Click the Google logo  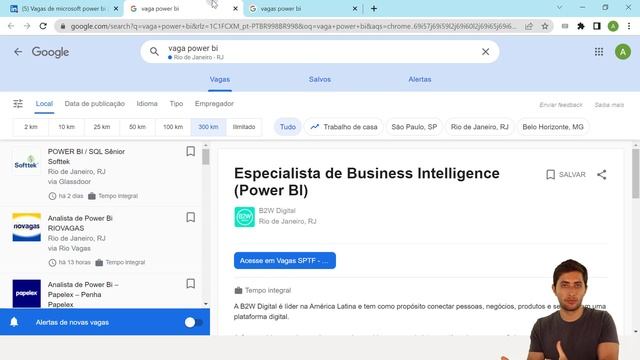point(51,52)
